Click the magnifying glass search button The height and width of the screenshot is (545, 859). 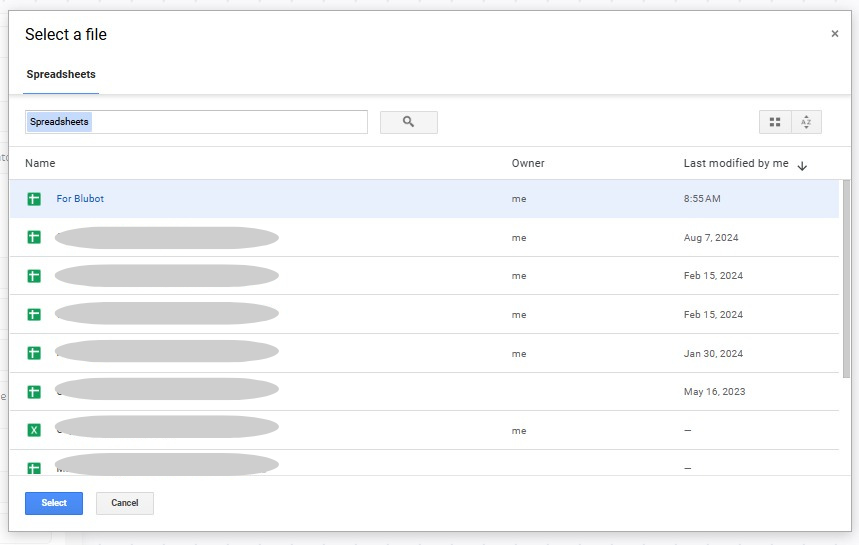408,122
